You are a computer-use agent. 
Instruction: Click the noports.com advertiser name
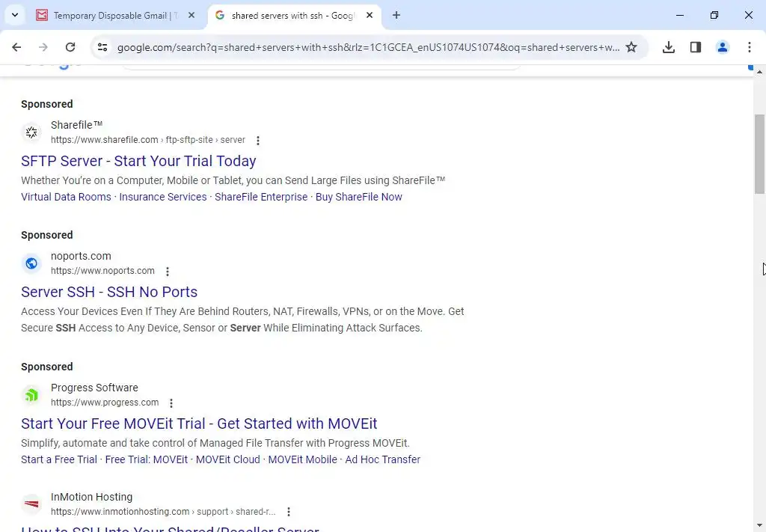pos(81,256)
